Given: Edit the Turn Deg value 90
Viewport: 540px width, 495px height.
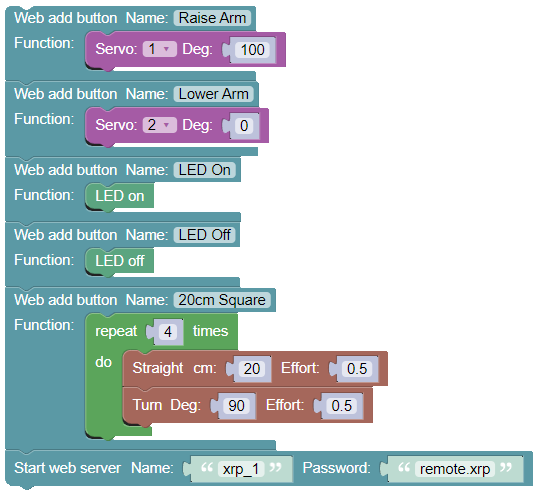Looking at the screenshot, I should 236,405.
